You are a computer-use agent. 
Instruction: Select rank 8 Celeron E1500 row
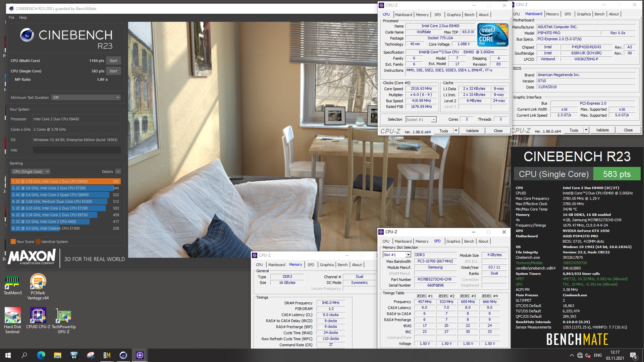tap(65, 228)
